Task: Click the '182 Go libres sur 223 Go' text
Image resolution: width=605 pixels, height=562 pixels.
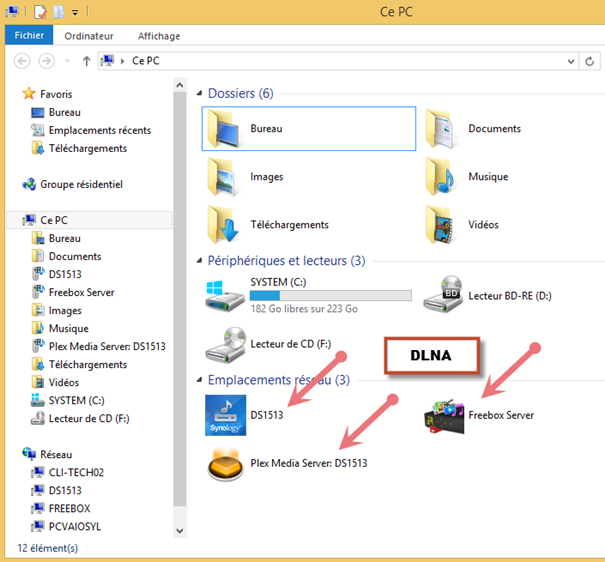Action: click(304, 309)
